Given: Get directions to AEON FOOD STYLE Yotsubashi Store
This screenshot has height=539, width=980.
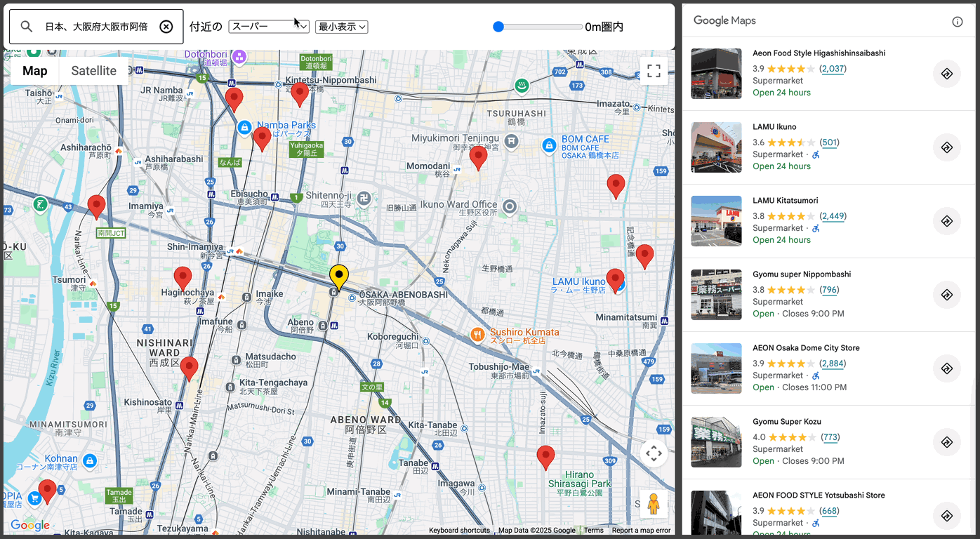Looking at the screenshot, I should click(x=946, y=516).
